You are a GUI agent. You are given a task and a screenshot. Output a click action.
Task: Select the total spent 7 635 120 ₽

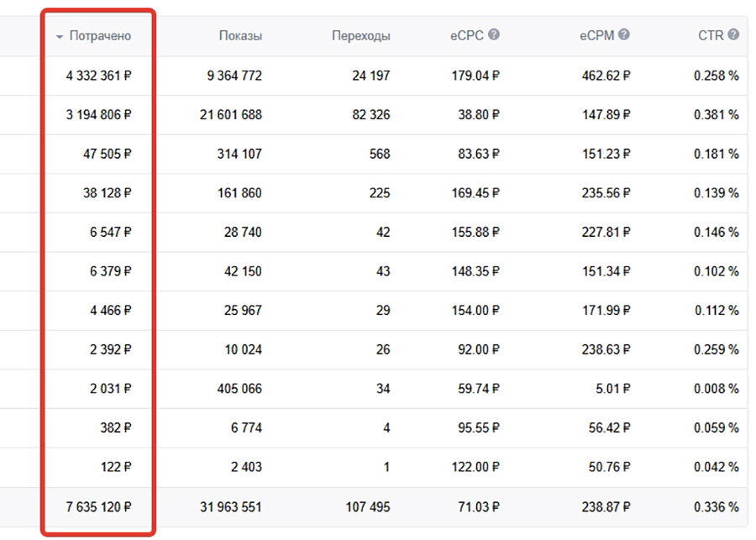point(99,507)
